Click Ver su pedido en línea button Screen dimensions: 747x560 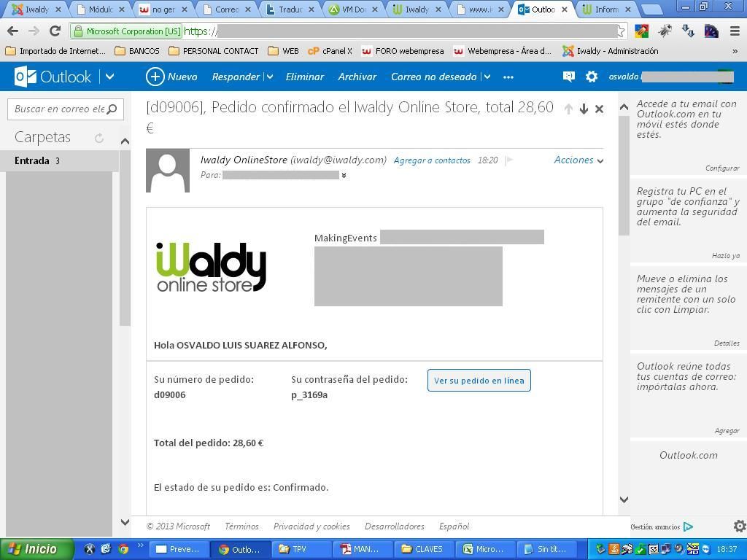coord(479,381)
